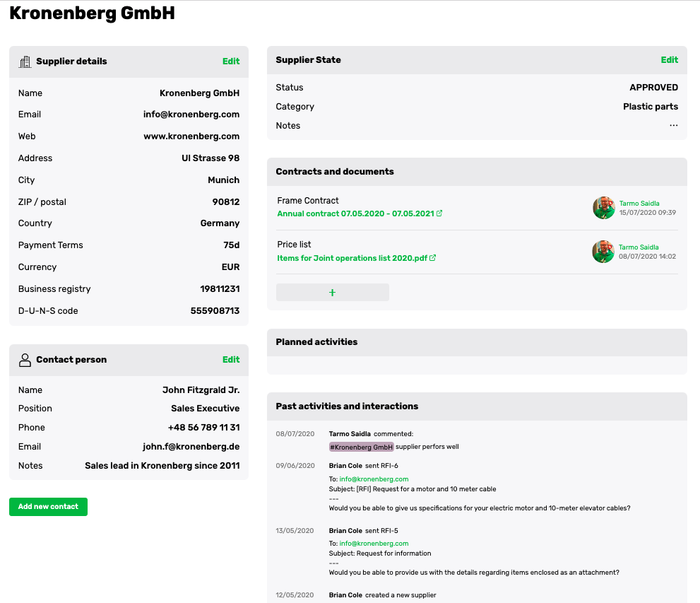This screenshot has width=700, height=603.
Task: Click the info@kronenberg.com link under RFI-5
Action: pyautogui.click(x=374, y=544)
